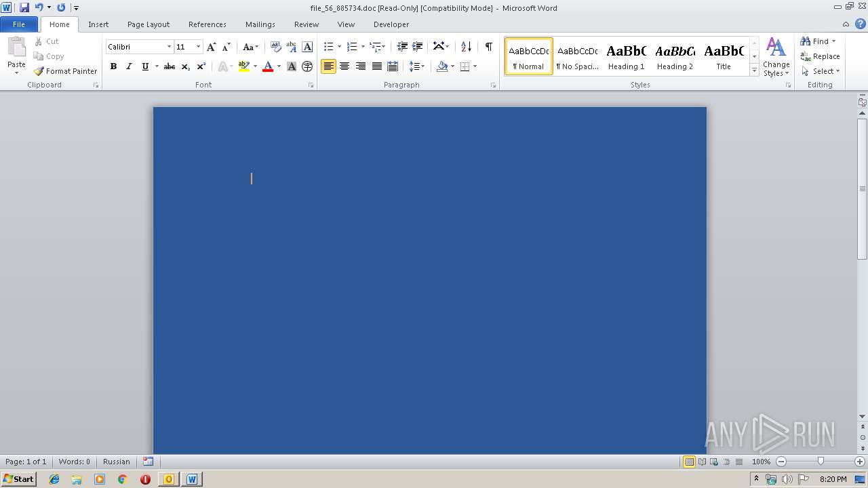Click Words: 0 in status bar

pyautogui.click(x=74, y=462)
